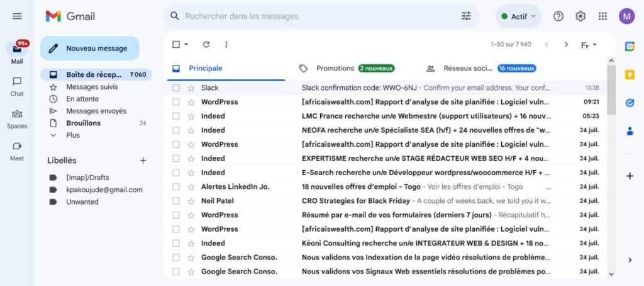The width and height of the screenshot is (644, 286).
Task: Click the search messages field
Action: coord(320,16)
